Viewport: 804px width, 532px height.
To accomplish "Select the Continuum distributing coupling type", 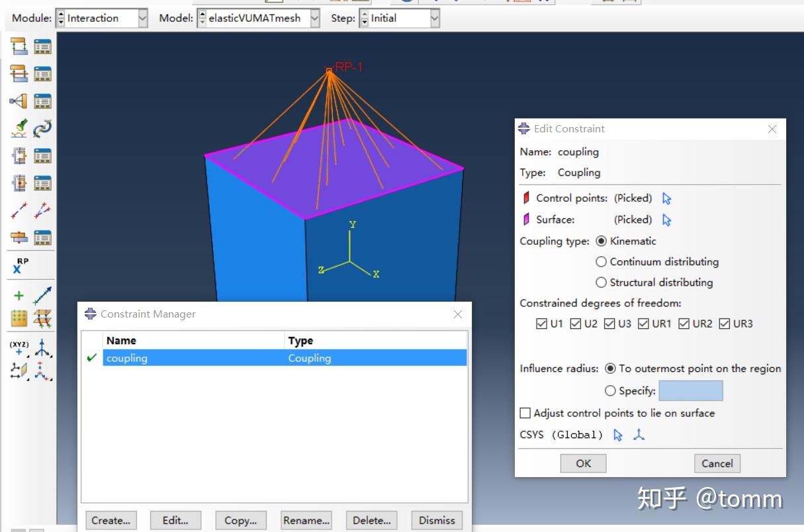I will [601, 261].
